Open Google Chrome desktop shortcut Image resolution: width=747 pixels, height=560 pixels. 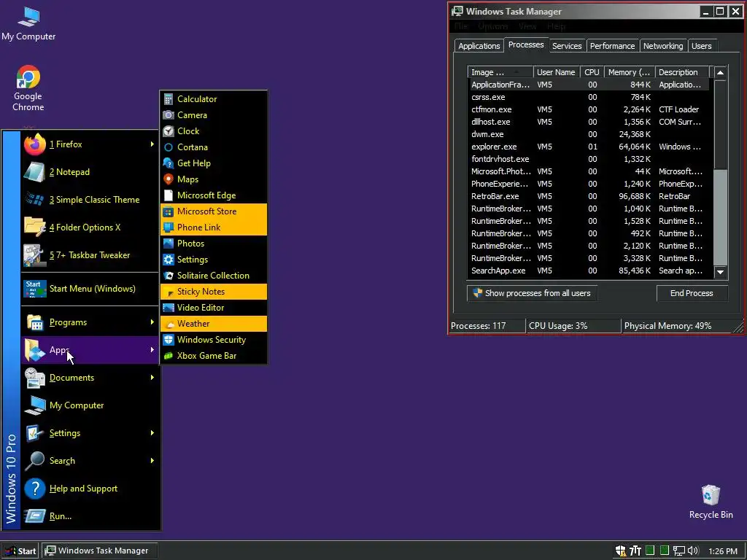tap(28, 88)
